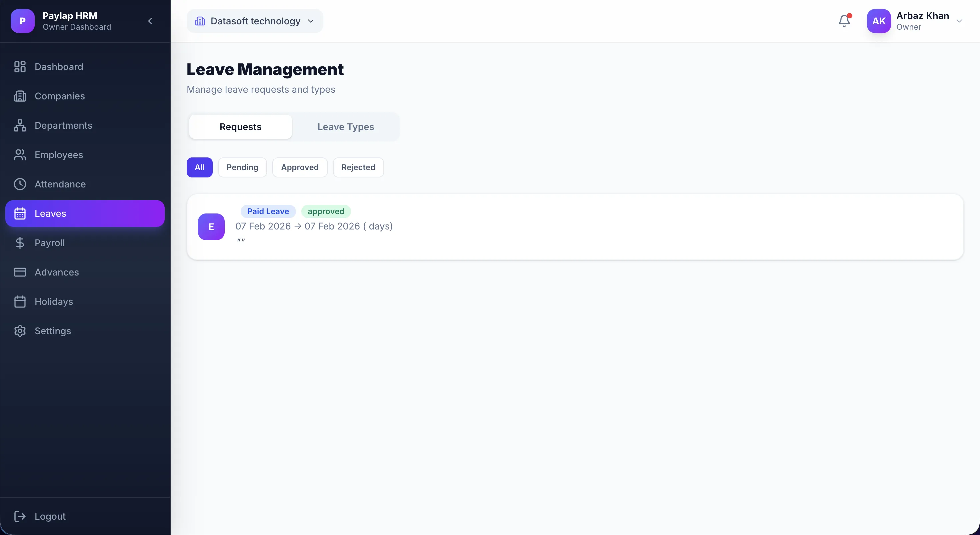Select the All filter

point(199,167)
